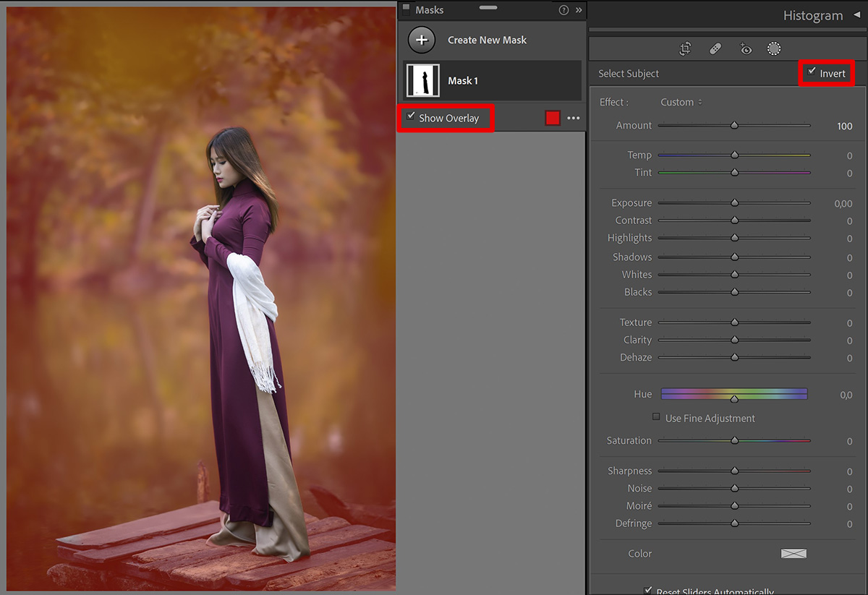The width and height of the screenshot is (868, 595).
Task: Click the double-chevron icon on the Masks panel
Action: click(x=576, y=10)
